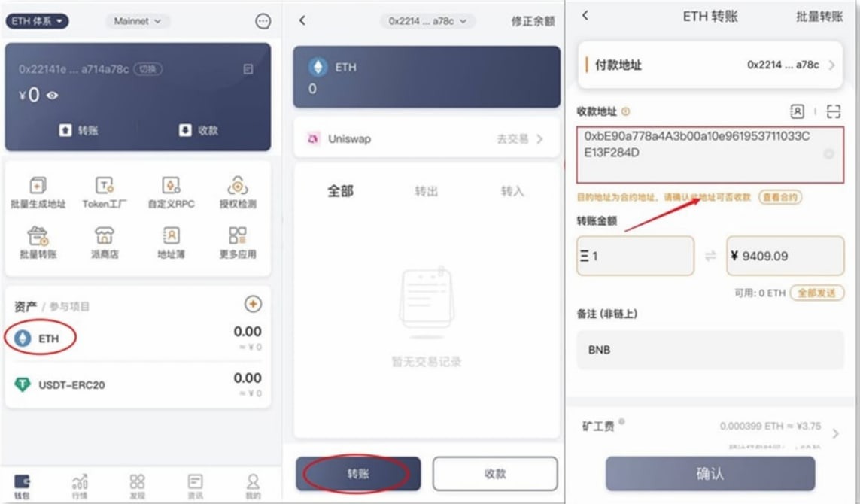This screenshot has width=860, height=504.
Task: Open the batch address generation tool
Action: [x=38, y=192]
